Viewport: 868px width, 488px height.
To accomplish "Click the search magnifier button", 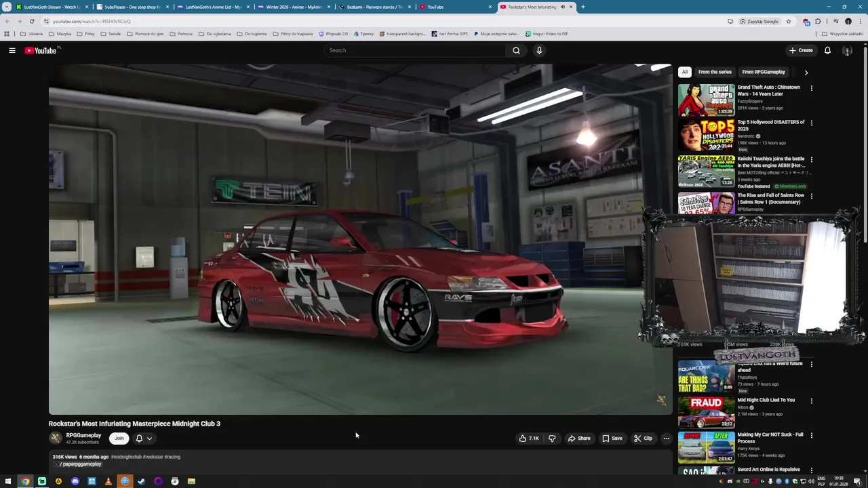I will pyautogui.click(x=516, y=50).
